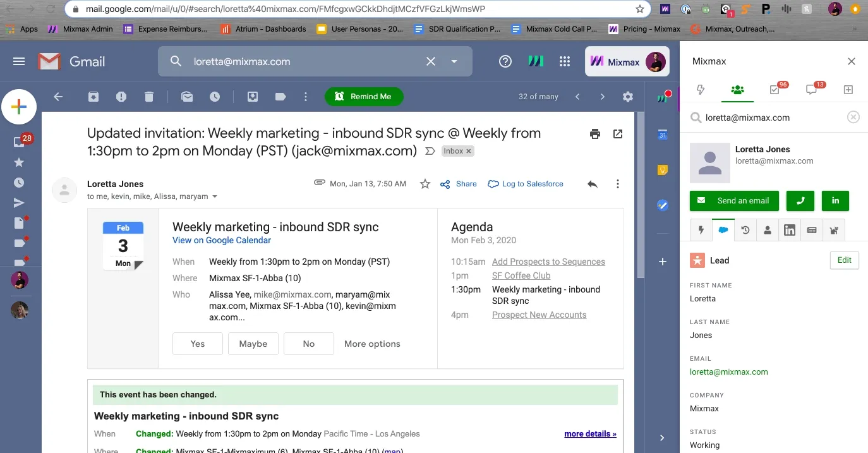Reply using the reply arrow icon
The height and width of the screenshot is (453, 868).
(x=592, y=184)
